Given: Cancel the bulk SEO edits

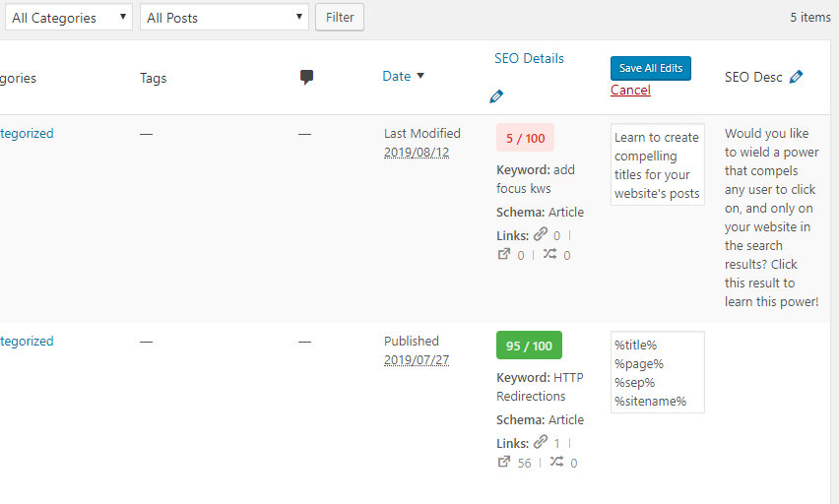Looking at the screenshot, I should [630, 91].
